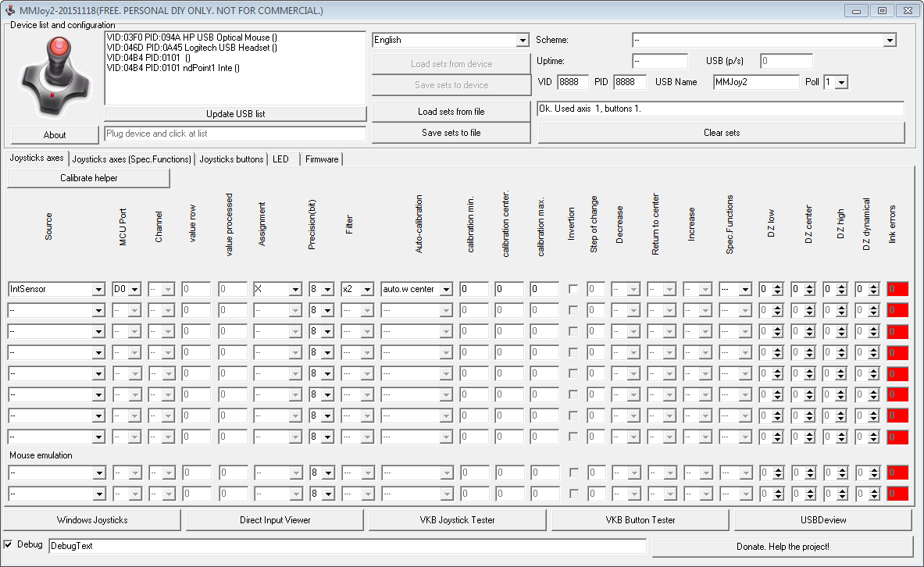Switch to Joysticks buttons tab

point(231,159)
